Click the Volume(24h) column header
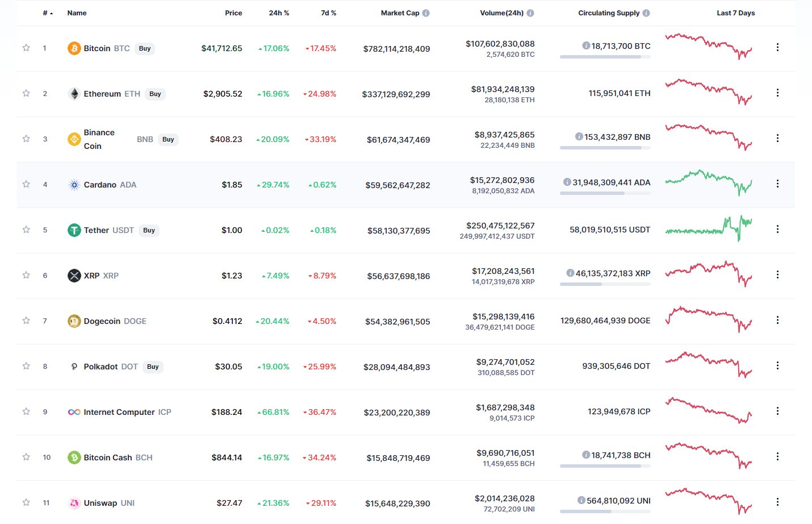Viewport: 812px width, 524px height. point(503,13)
